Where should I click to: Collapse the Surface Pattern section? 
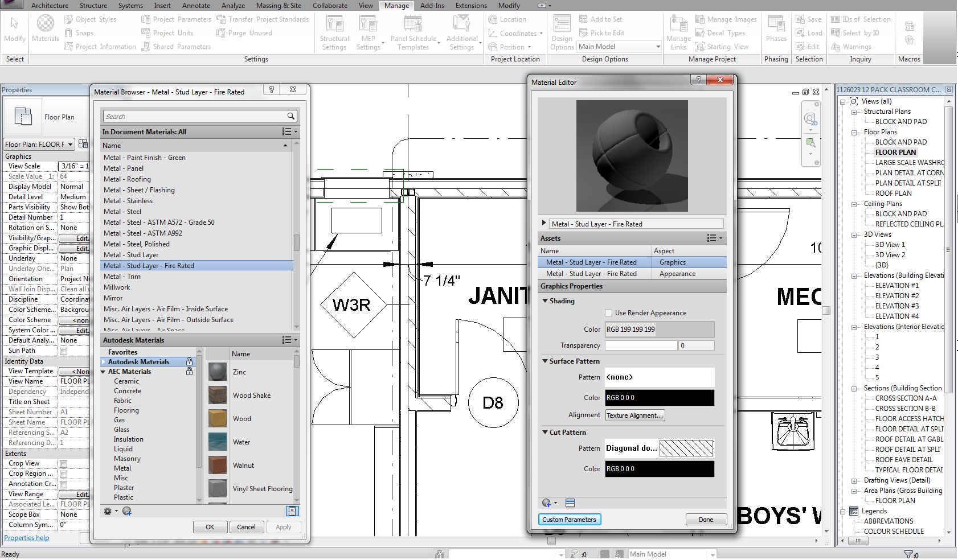545,361
